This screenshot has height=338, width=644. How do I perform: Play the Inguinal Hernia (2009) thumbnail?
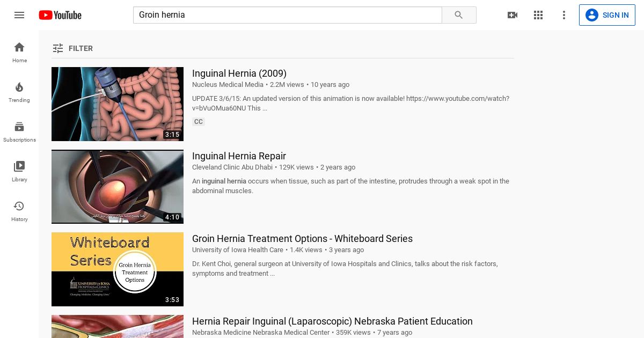[x=118, y=104]
